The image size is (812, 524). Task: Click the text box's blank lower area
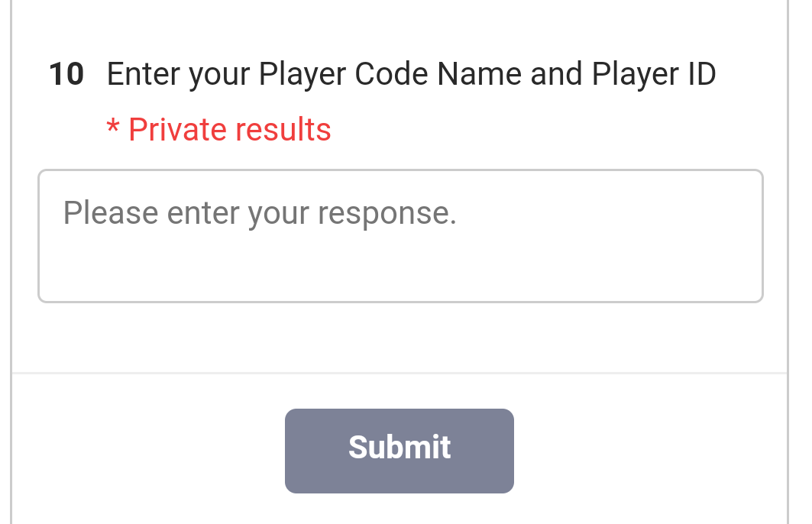[400, 271]
